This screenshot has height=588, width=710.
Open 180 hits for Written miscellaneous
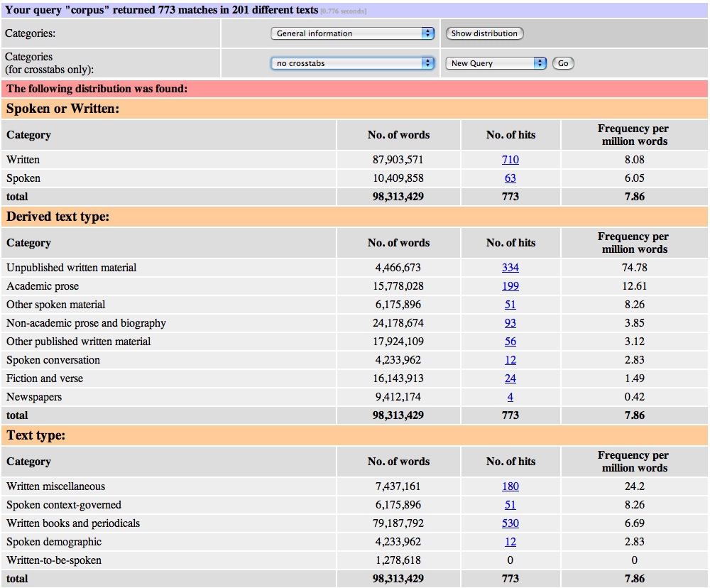(510, 486)
